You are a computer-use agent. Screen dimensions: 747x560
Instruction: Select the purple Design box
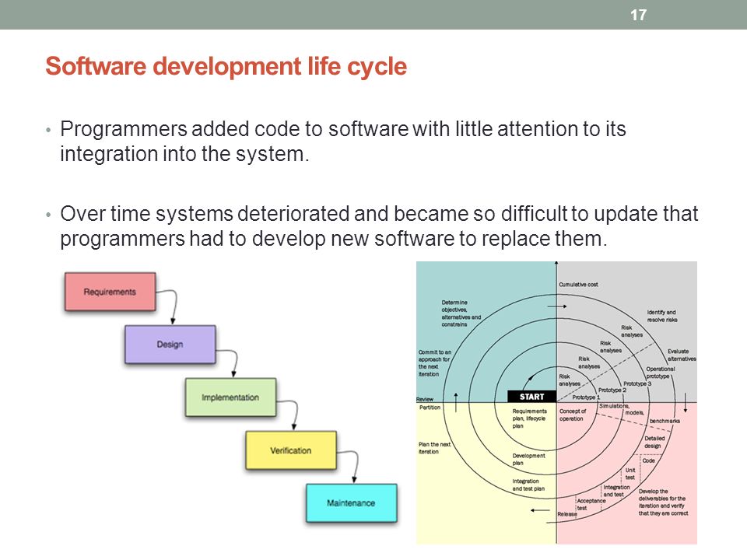[170, 345]
